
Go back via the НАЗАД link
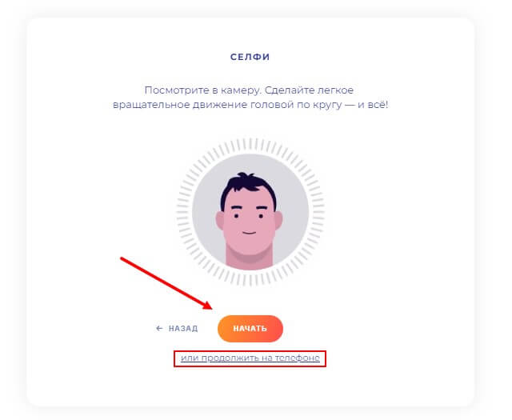(183, 328)
